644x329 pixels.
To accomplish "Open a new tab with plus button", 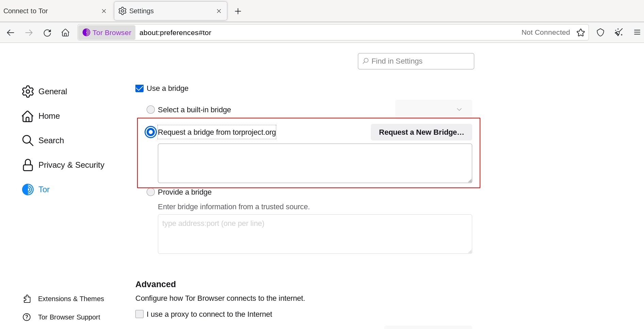I will 238,11.
